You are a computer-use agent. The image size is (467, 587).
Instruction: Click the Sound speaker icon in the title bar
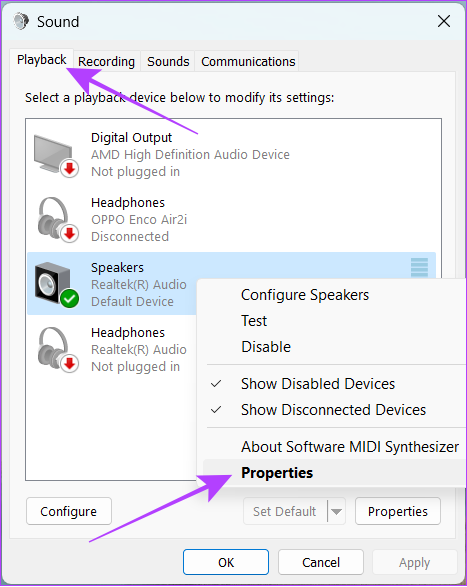[x=21, y=21]
